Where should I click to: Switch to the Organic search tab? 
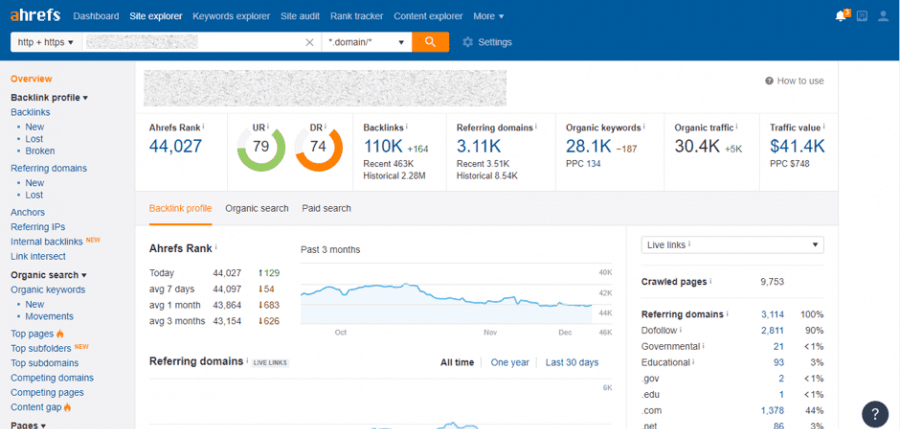pyautogui.click(x=257, y=208)
